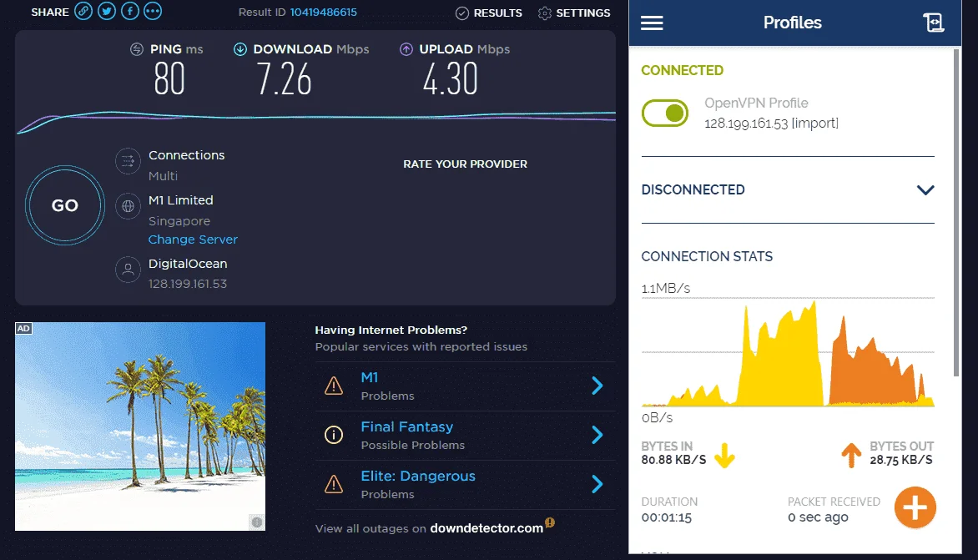This screenshot has width=978, height=560.
Task: Expand the DISCONNECTED profiles section
Action: tap(788, 189)
